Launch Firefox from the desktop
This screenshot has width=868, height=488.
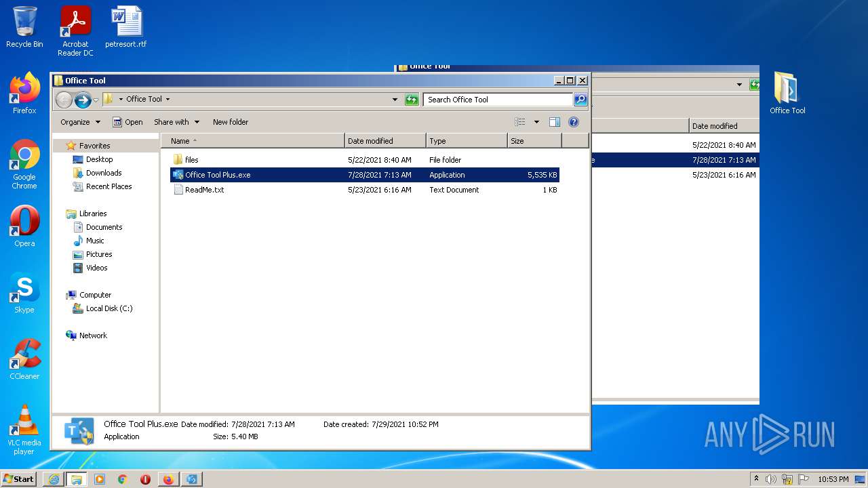[x=24, y=94]
